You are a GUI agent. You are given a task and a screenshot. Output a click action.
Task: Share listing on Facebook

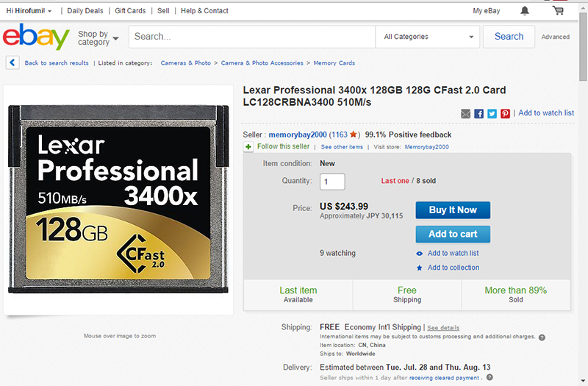coord(479,113)
